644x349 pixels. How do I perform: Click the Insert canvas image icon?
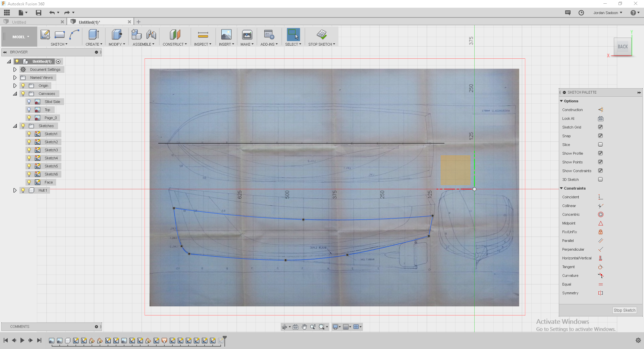tap(226, 35)
